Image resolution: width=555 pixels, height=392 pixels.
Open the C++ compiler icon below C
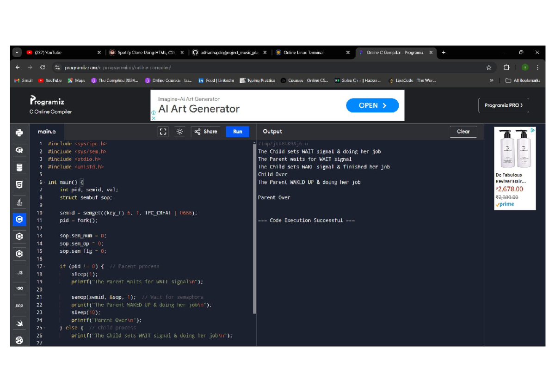point(19,237)
